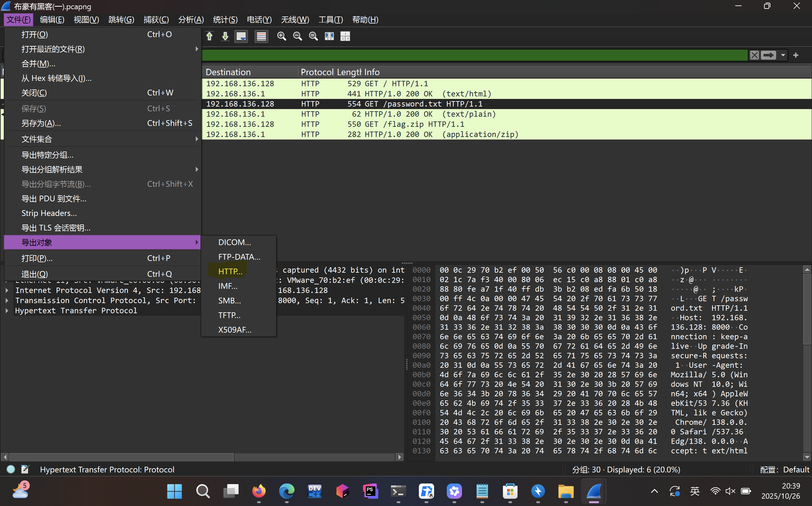812x506 pixels.
Task: Select 导出 TLS 会话密钥... menu entry
Action: 102,228
